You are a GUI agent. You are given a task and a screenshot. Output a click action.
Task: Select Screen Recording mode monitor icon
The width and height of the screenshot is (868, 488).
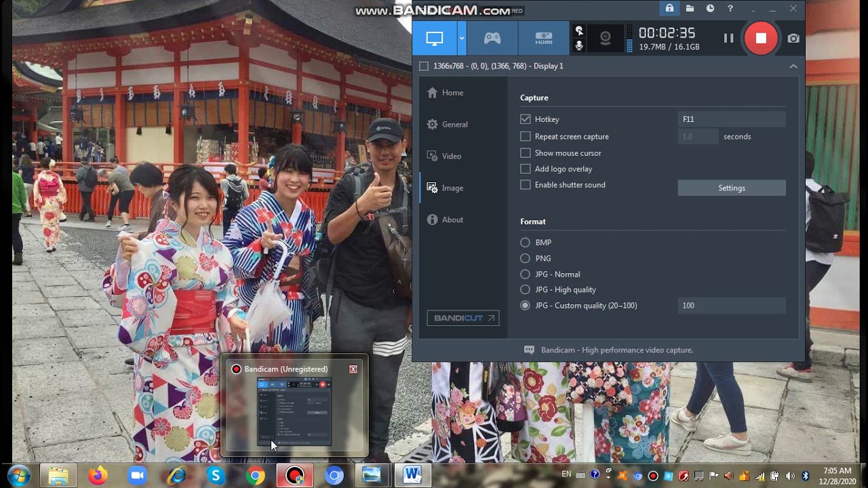[x=435, y=39]
